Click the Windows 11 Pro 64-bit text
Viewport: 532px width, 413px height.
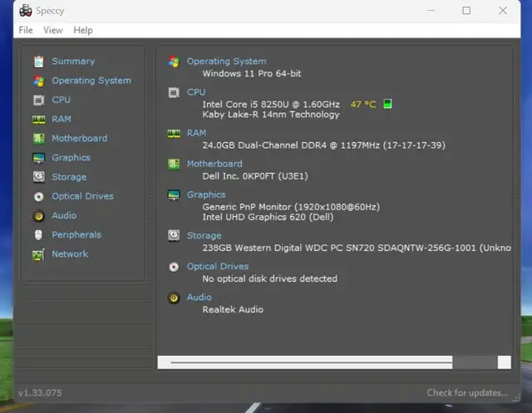251,74
